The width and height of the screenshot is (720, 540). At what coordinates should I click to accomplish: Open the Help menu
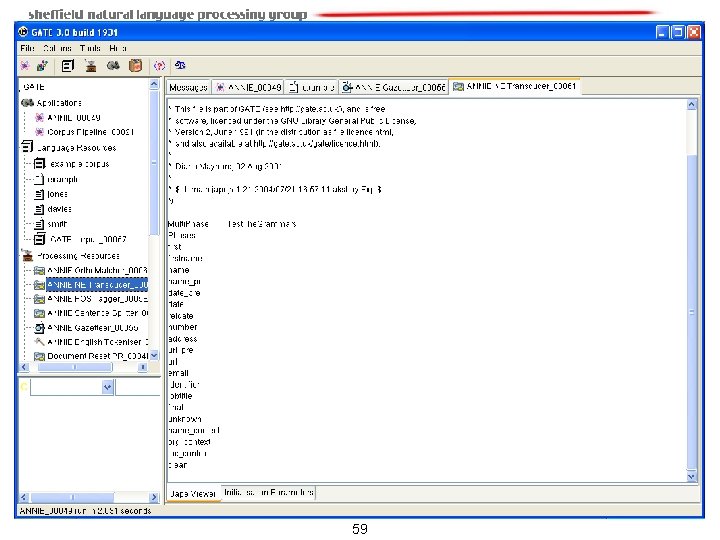[x=118, y=48]
